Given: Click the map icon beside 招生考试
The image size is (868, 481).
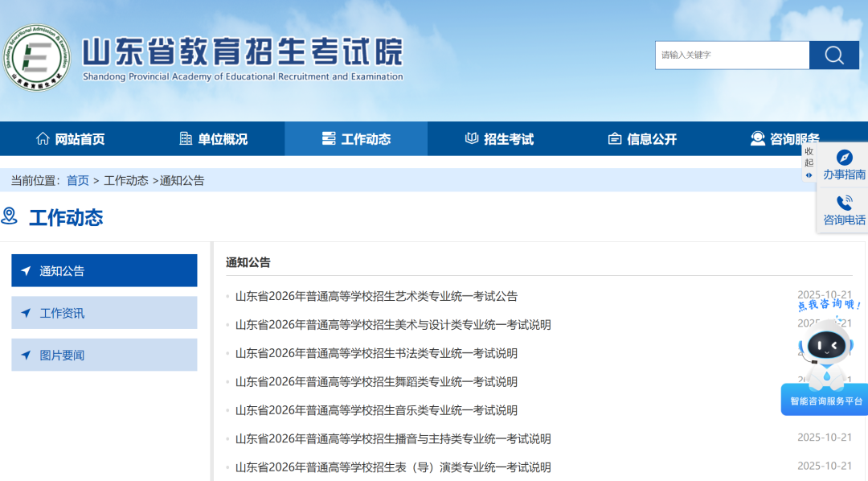Looking at the screenshot, I should click(x=472, y=138).
